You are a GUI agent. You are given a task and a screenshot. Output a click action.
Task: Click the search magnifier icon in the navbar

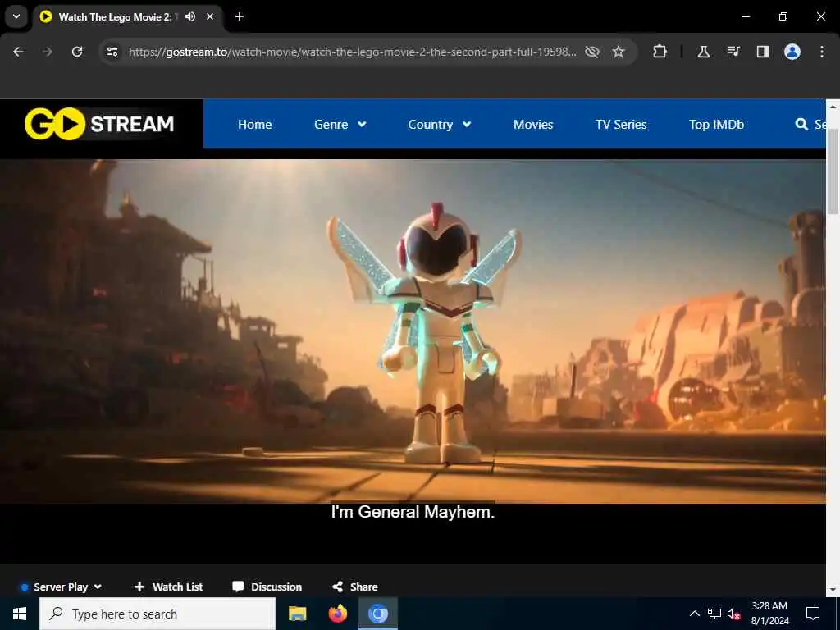tap(801, 125)
